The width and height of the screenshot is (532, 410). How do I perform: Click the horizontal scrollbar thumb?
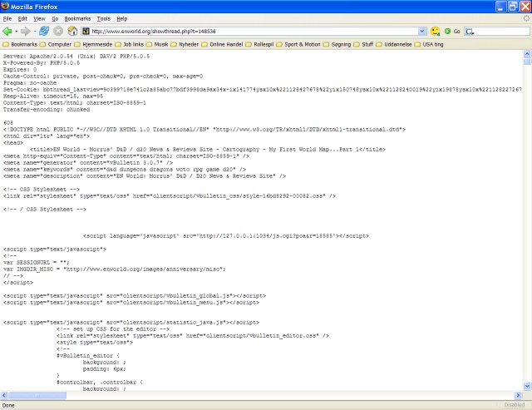click(37, 395)
